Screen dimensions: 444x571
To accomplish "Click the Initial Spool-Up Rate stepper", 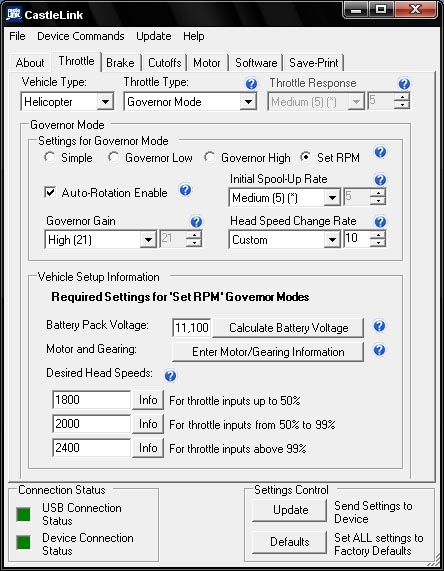I will [x=378, y=197].
